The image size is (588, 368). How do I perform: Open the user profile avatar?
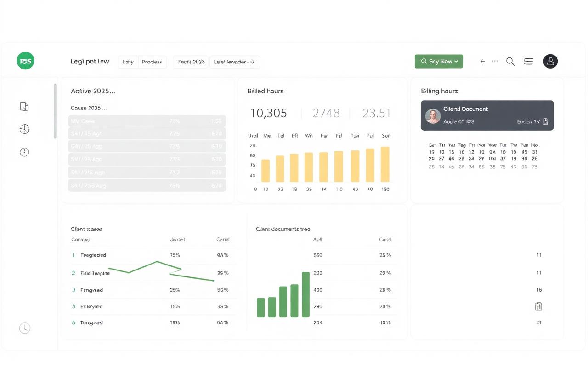550,61
